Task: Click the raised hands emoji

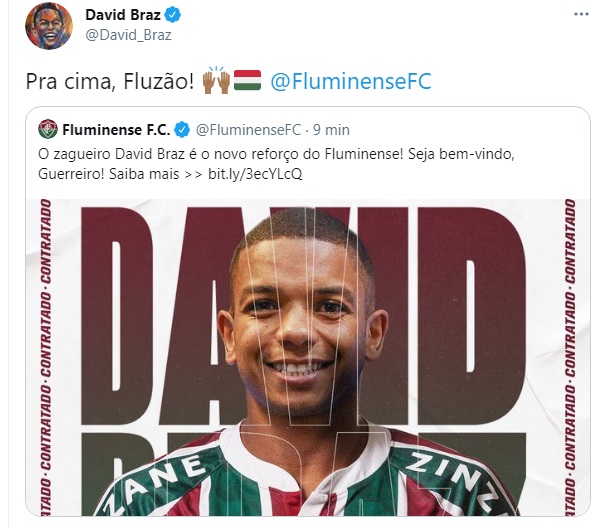Action: coord(217,80)
